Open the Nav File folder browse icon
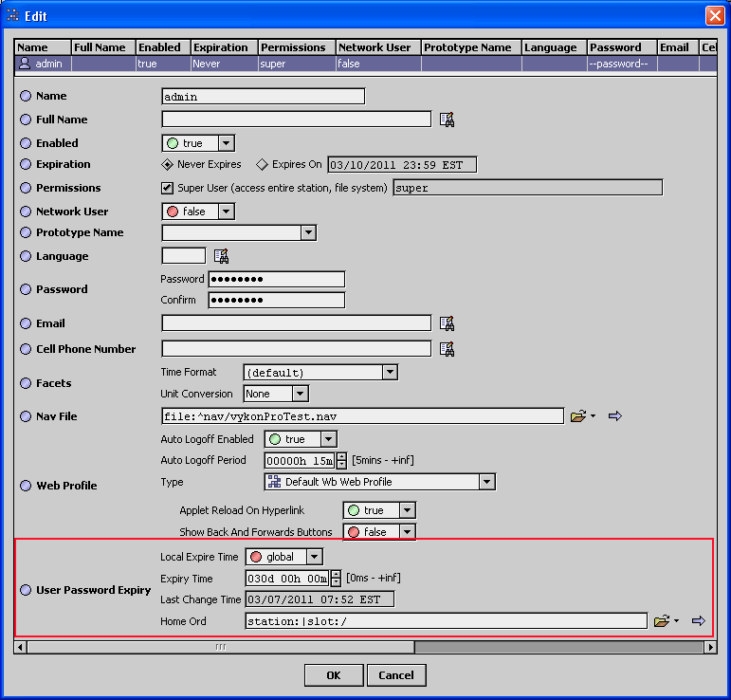The width and height of the screenshot is (731, 700). point(578,416)
